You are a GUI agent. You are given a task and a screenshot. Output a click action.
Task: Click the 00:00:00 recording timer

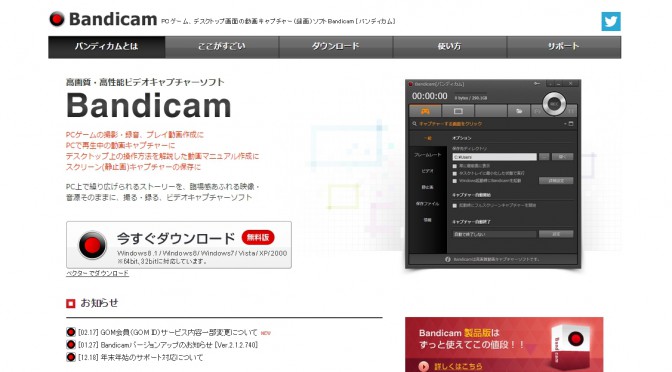[x=429, y=96]
